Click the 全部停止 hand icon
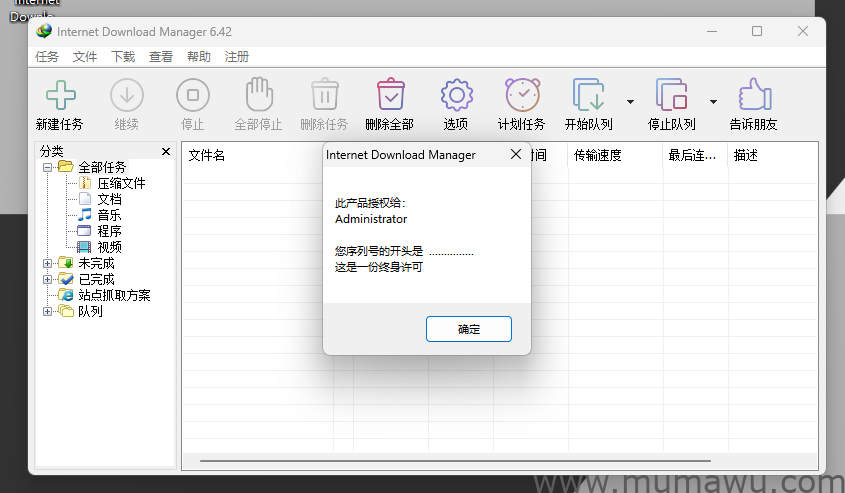The height and width of the screenshot is (493, 845). click(259, 94)
